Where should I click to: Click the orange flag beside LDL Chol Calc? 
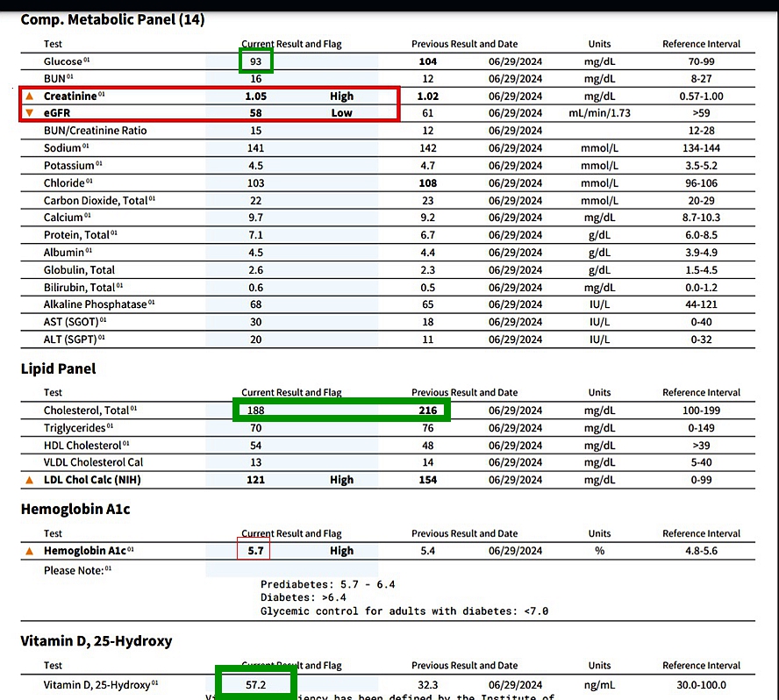(x=29, y=480)
